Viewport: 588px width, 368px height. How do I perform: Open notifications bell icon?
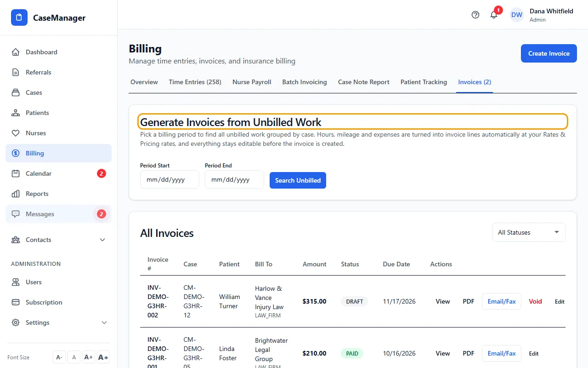tap(494, 15)
